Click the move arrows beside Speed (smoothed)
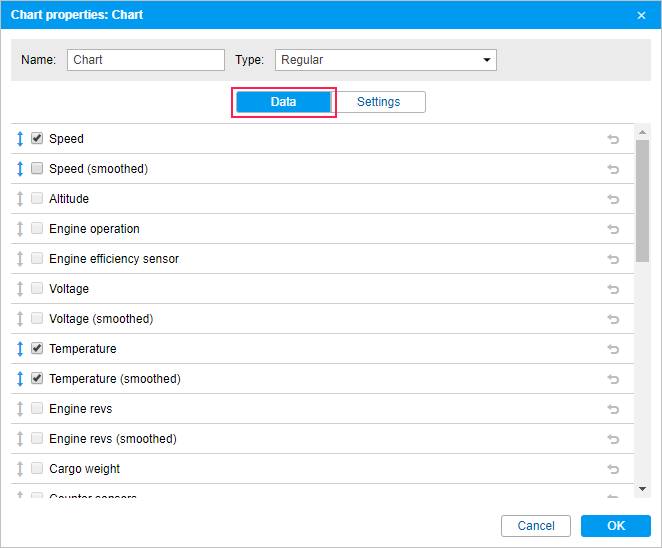 coord(20,168)
